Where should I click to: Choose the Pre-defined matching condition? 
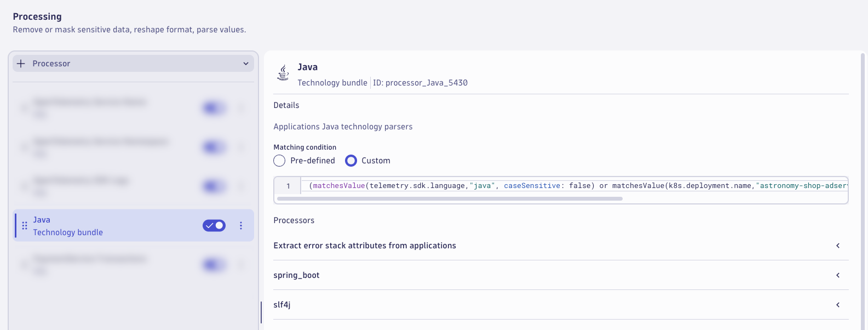pyautogui.click(x=279, y=161)
